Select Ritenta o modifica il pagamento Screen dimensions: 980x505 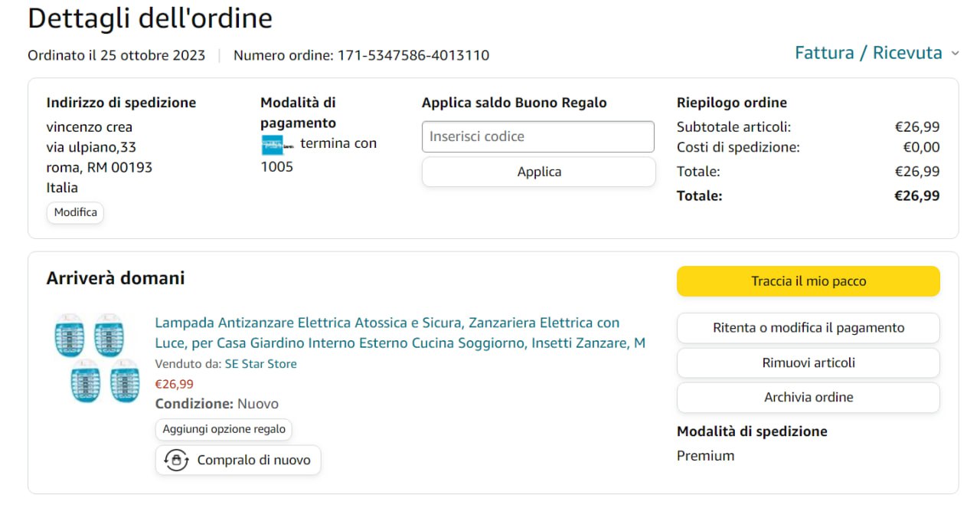(808, 328)
